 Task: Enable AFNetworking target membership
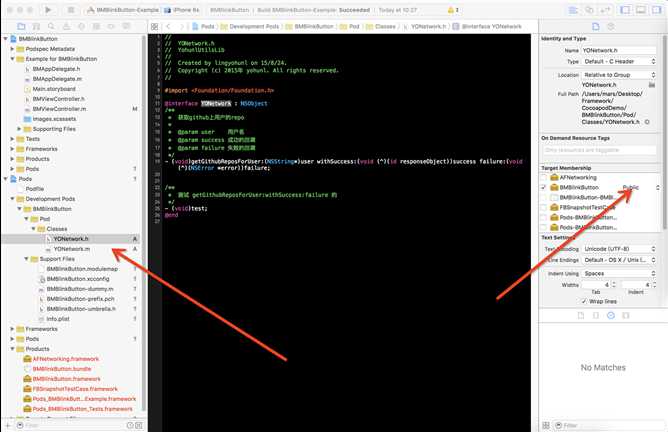coord(544,177)
